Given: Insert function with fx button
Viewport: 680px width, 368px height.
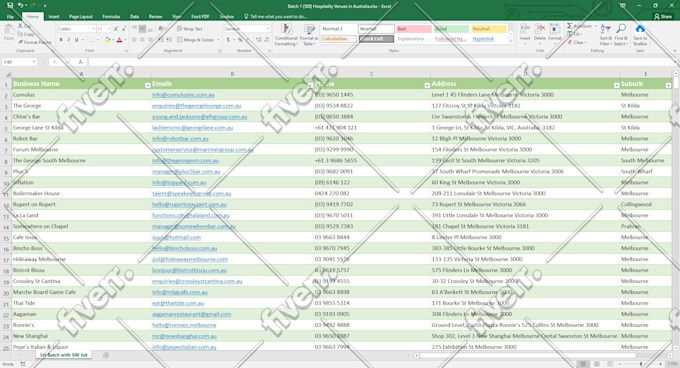Looking at the screenshot, I should pos(80,62).
